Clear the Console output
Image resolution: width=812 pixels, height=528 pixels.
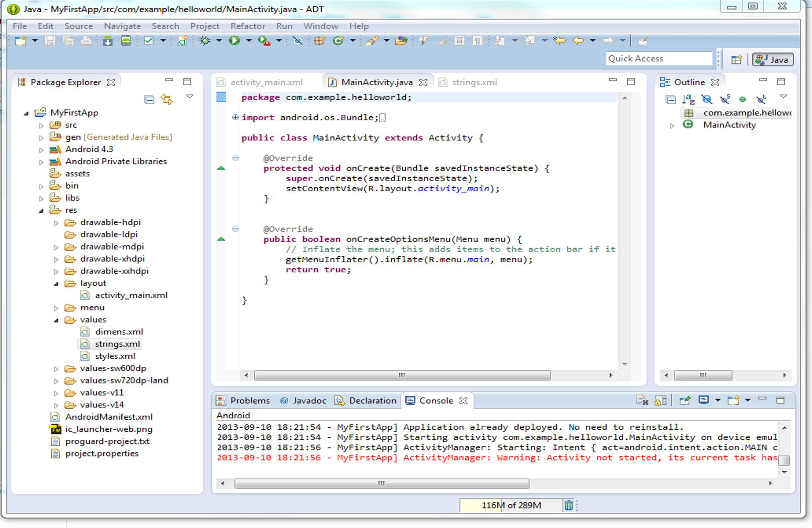(642, 401)
